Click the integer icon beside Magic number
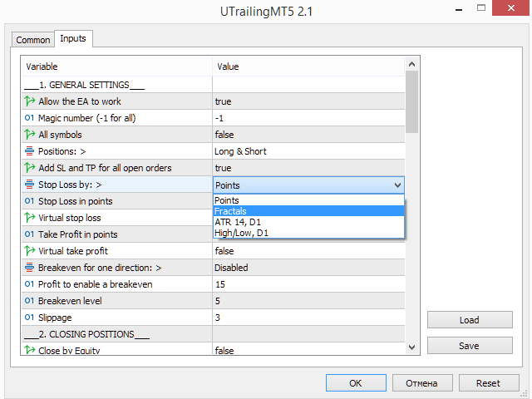Image resolution: width=532 pixels, height=399 pixels. pyautogui.click(x=30, y=118)
